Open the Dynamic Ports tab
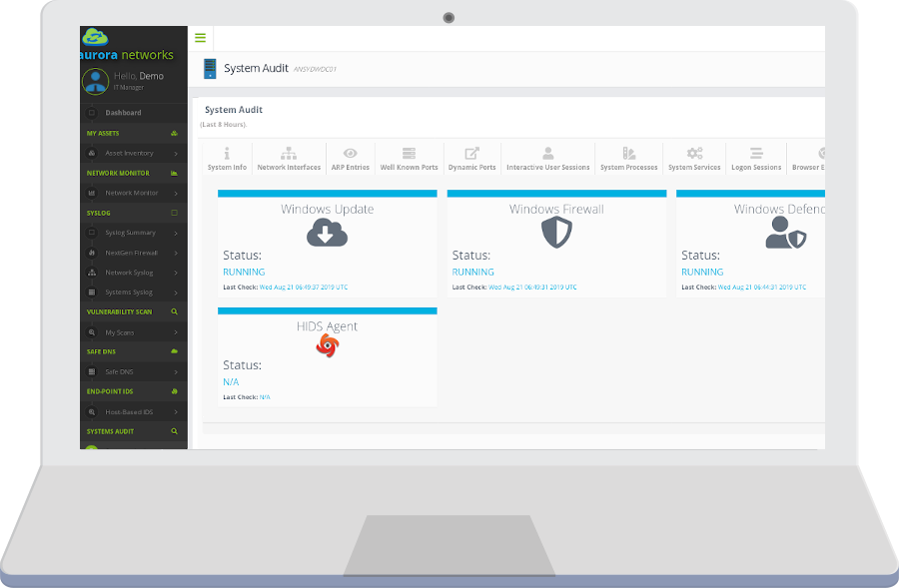Viewport: 899px width, 588px height. click(x=471, y=158)
